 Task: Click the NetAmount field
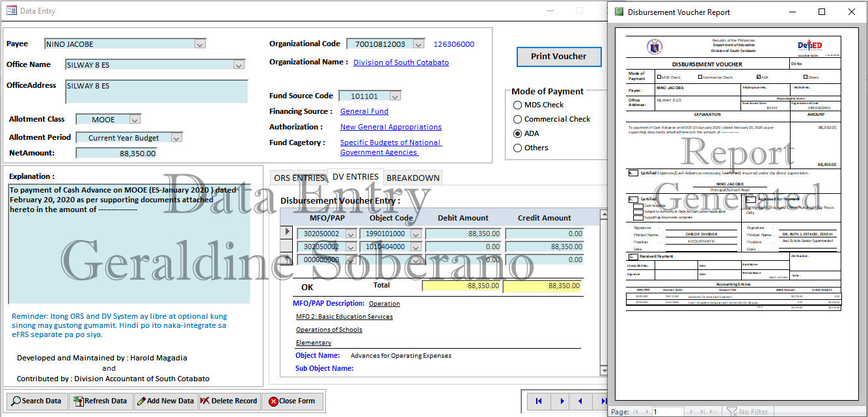(116, 154)
